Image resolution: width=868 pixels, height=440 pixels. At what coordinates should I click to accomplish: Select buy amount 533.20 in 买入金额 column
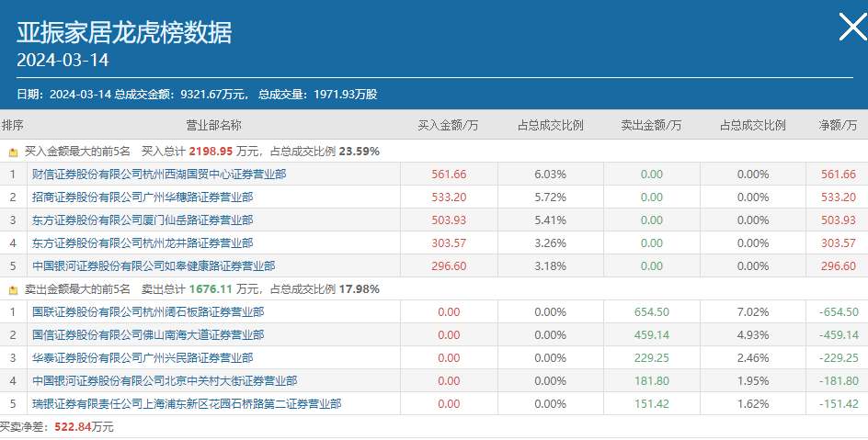pos(449,197)
